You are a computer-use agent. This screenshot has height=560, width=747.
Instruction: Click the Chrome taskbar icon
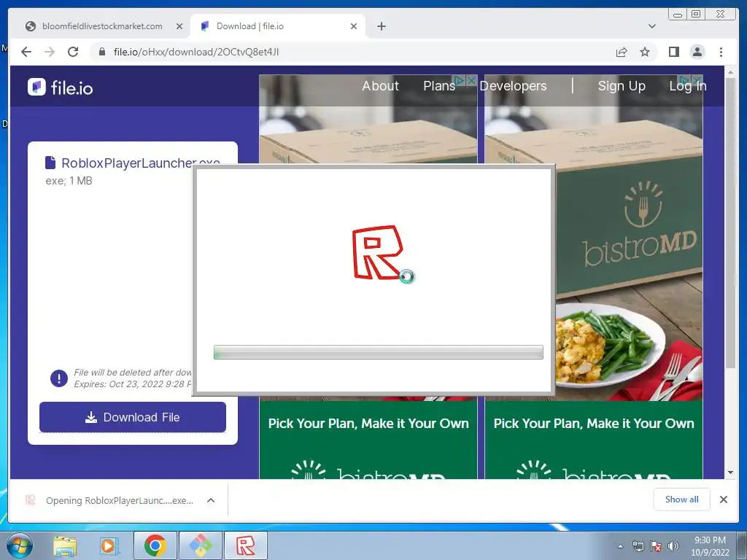(x=155, y=545)
